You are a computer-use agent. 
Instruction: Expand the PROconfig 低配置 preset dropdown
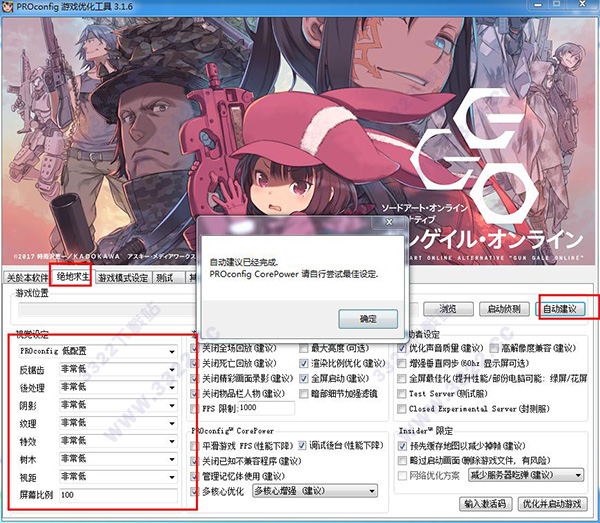coord(98,351)
